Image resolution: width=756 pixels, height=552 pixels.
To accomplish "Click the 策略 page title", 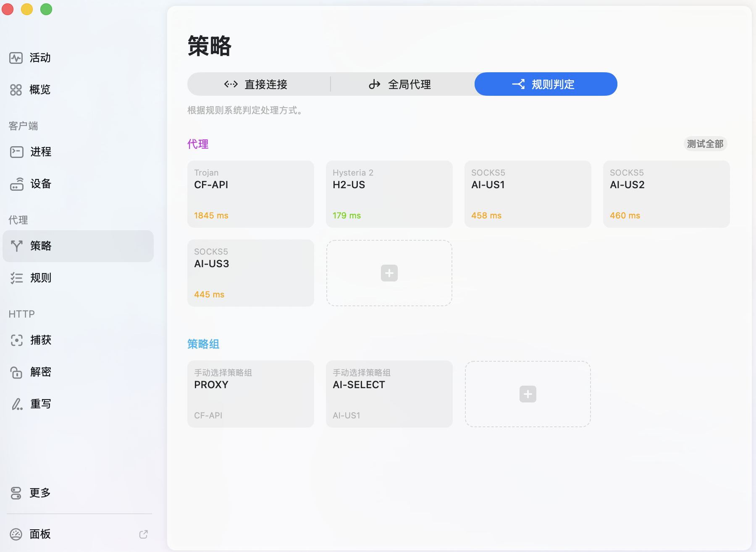I will click(210, 46).
